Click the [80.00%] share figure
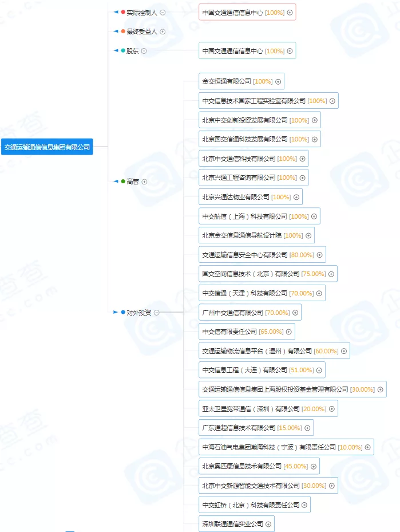Screen dimensions: 400x532 tap(302, 255)
